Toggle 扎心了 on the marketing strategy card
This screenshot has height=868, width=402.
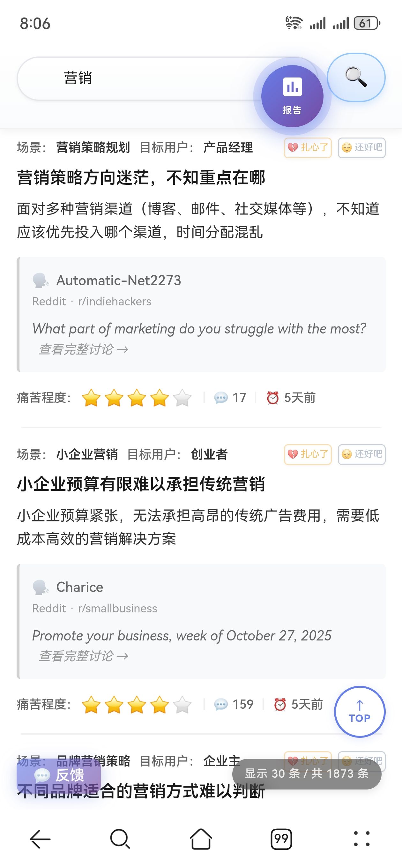308,147
